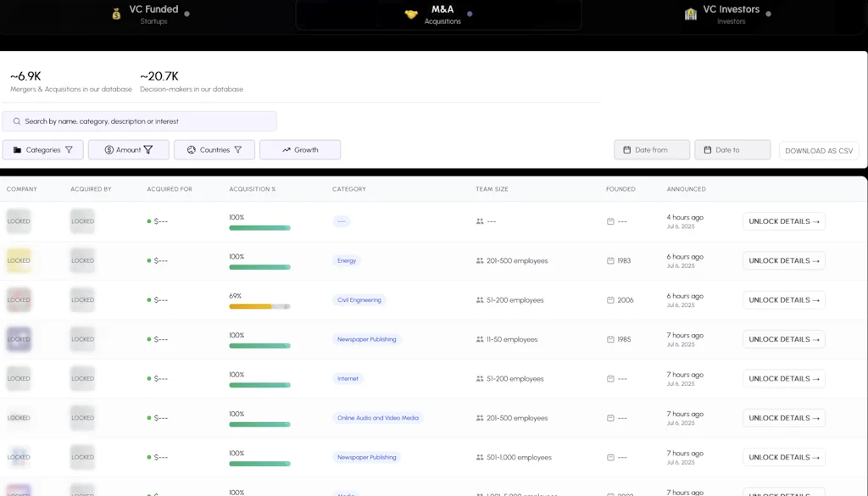The height and width of the screenshot is (496, 868).
Task: Select the Newspaper Publishing tag with 11-50 employees
Action: [366, 339]
